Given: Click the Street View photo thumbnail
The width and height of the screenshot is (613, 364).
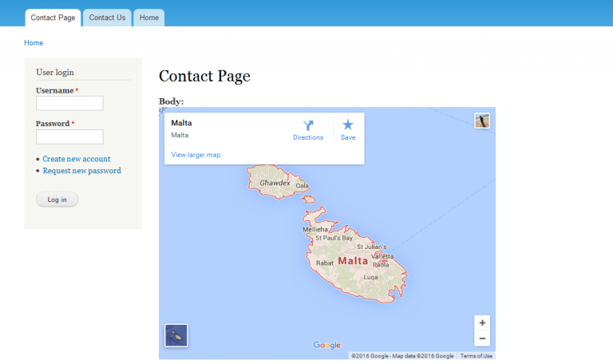Looking at the screenshot, I should point(482,121).
